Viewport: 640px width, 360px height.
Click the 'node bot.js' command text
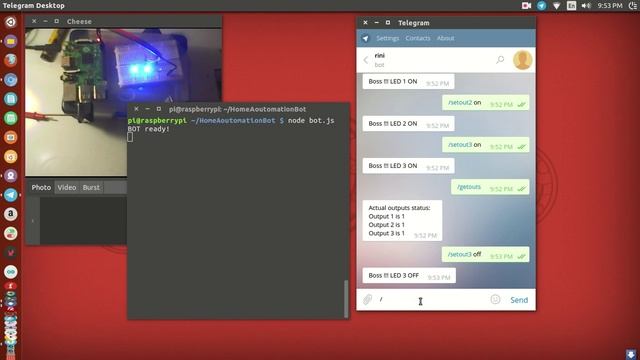(x=311, y=120)
